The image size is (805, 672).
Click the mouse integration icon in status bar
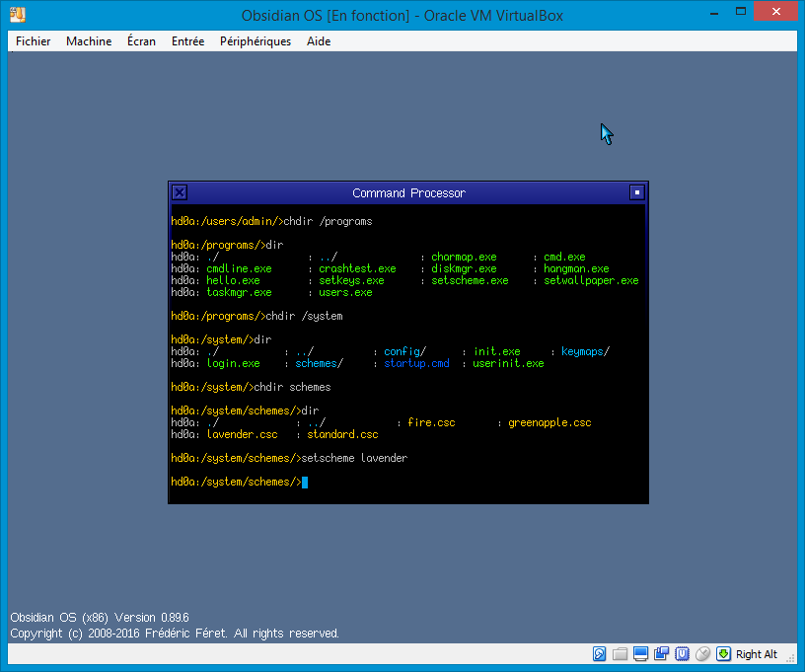tap(702, 654)
